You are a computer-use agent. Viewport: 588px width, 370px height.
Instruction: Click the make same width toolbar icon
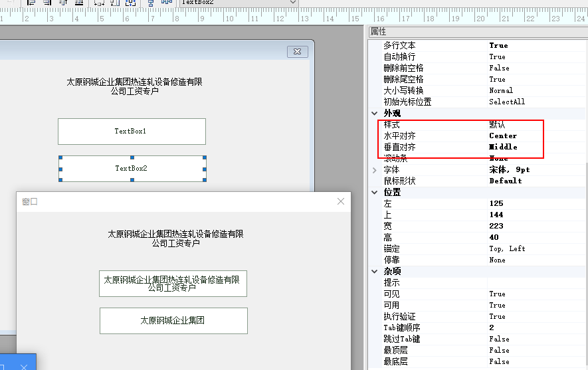pyautogui.click(x=99, y=2)
